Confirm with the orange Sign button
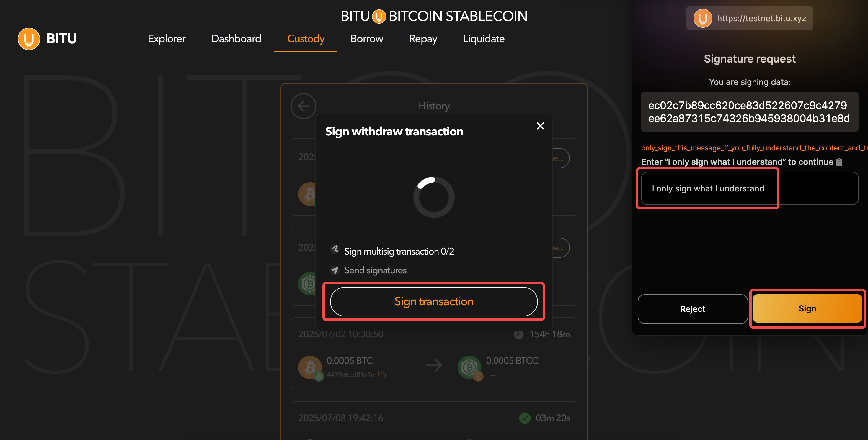Screen dimensions: 868x440 coord(807,308)
